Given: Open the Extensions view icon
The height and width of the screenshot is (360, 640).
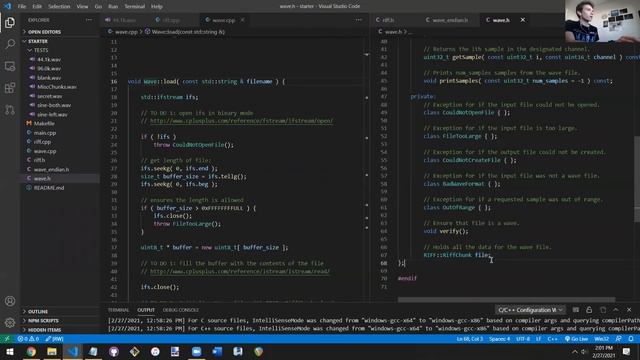Looking at the screenshot, I should pos(10,88).
